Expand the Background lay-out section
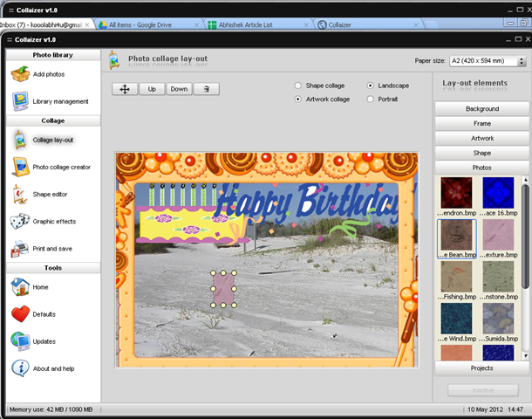The height and width of the screenshot is (419, 532). (481, 109)
